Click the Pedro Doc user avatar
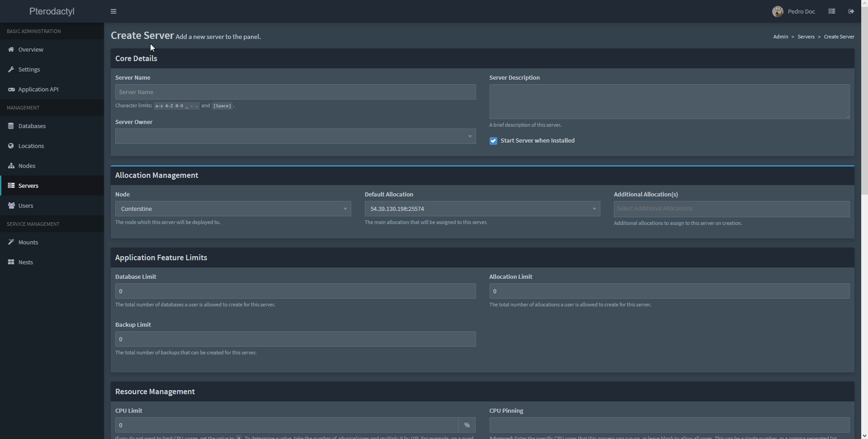 coord(778,11)
